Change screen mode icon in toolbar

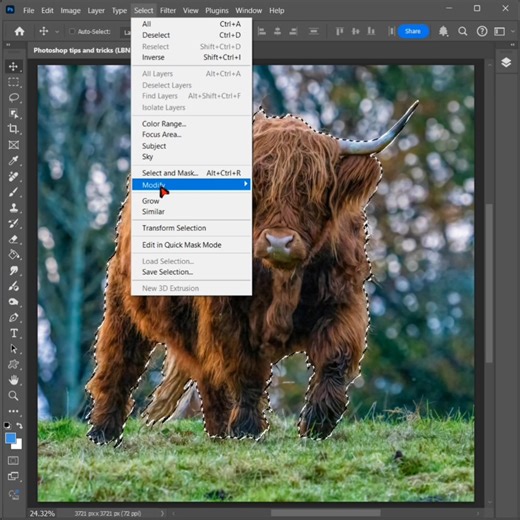click(13, 476)
